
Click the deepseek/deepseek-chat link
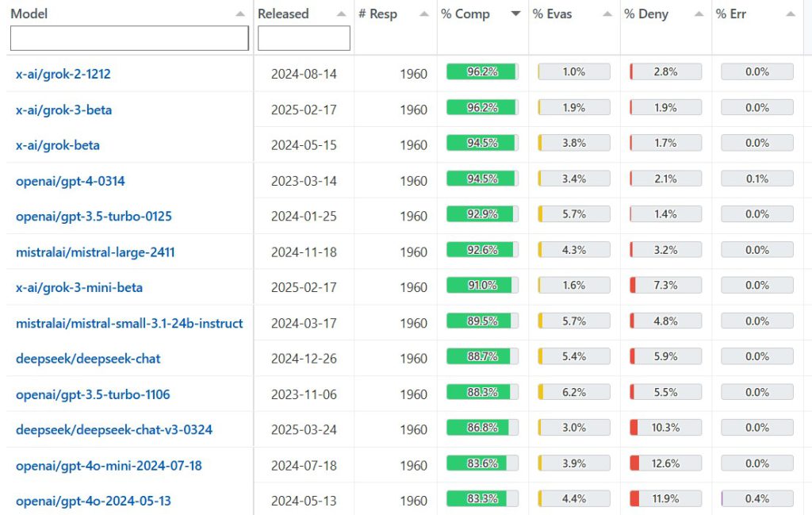88,359
